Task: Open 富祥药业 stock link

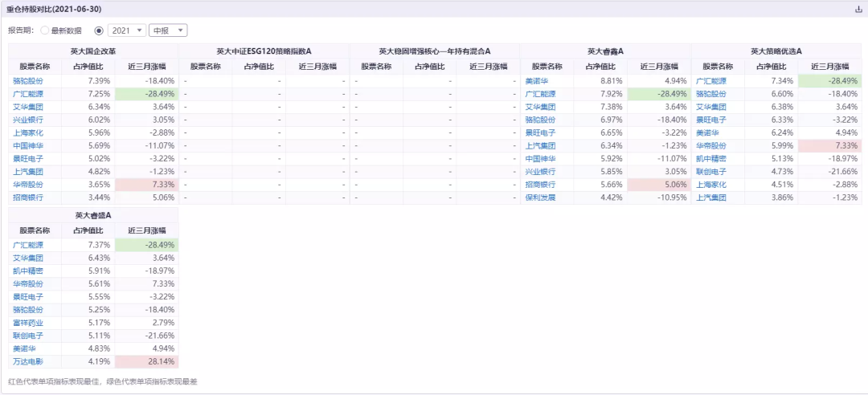Action: [27, 323]
